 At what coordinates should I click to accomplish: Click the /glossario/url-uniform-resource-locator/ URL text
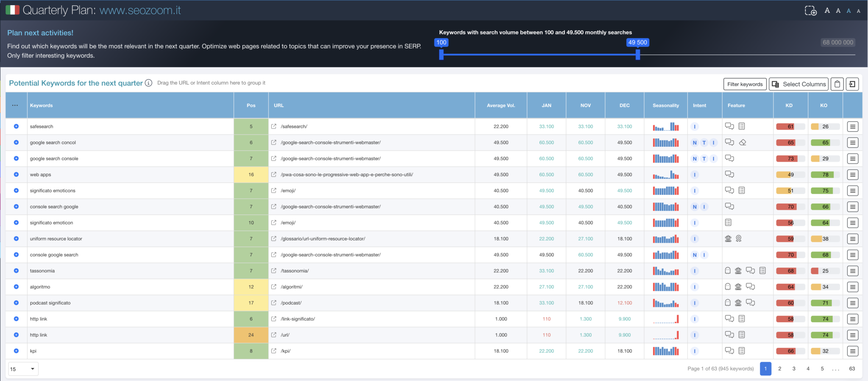[x=323, y=239]
